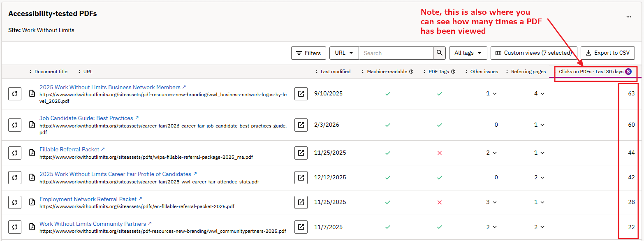Click the PDF file icon for Community Partners row

32,227
